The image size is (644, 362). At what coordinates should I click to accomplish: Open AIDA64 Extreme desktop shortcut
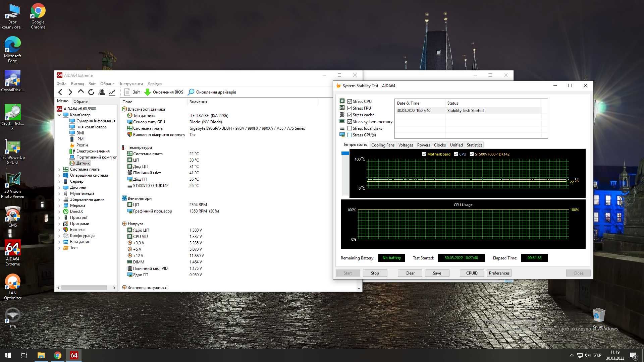coord(13,253)
